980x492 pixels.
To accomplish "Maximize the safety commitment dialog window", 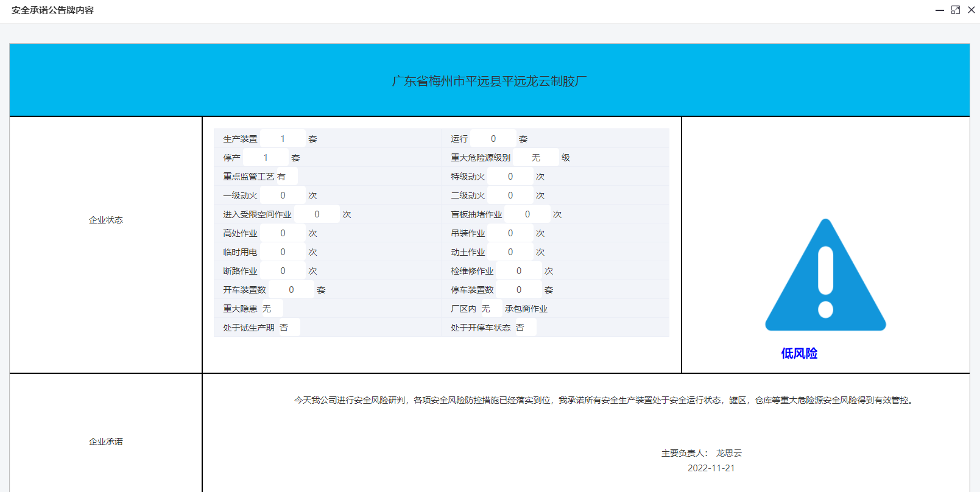I will click(x=956, y=10).
